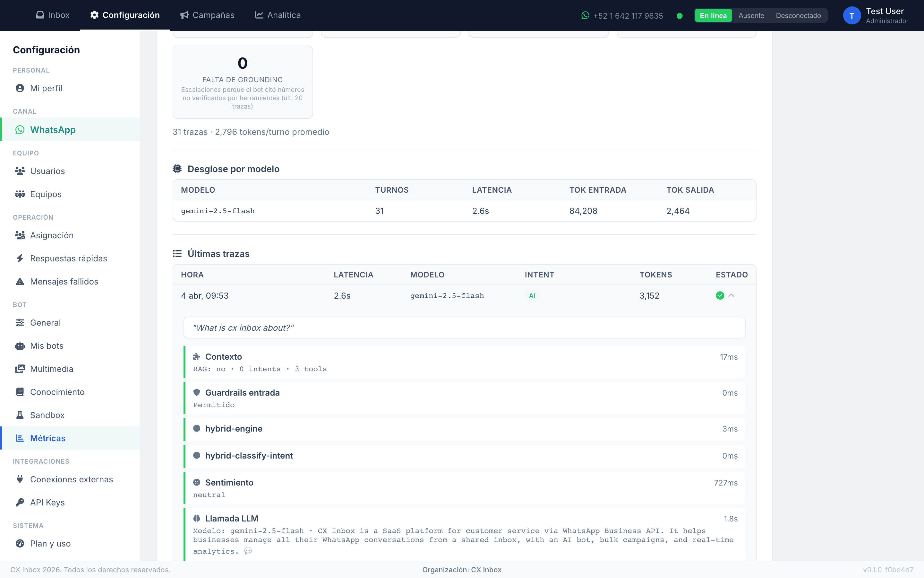Click the Plan y uso gauge icon
This screenshot has height=578, width=924.
(x=20, y=544)
